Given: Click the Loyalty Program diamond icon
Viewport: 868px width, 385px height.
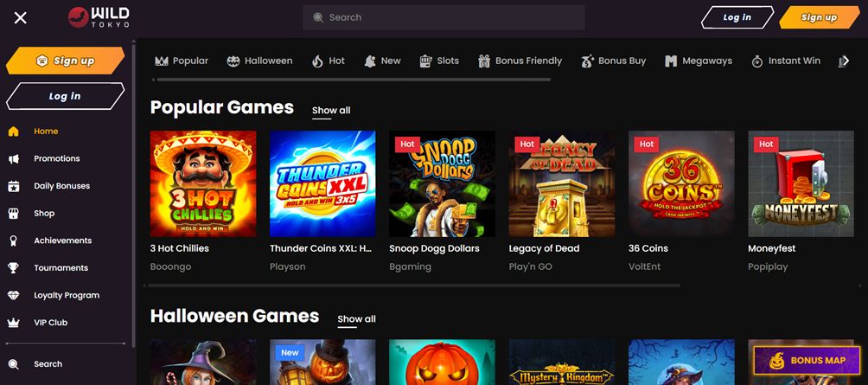Looking at the screenshot, I should tap(13, 295).
